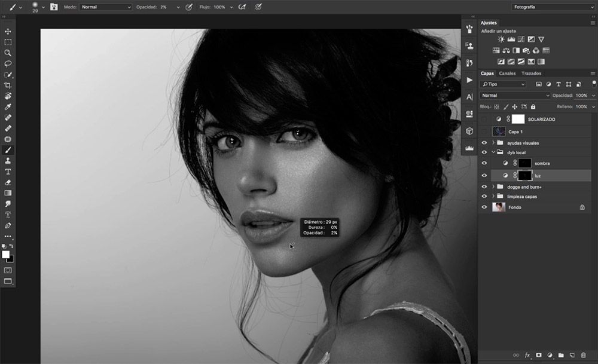Pick the Eyedropper tool

click(8, 107)
